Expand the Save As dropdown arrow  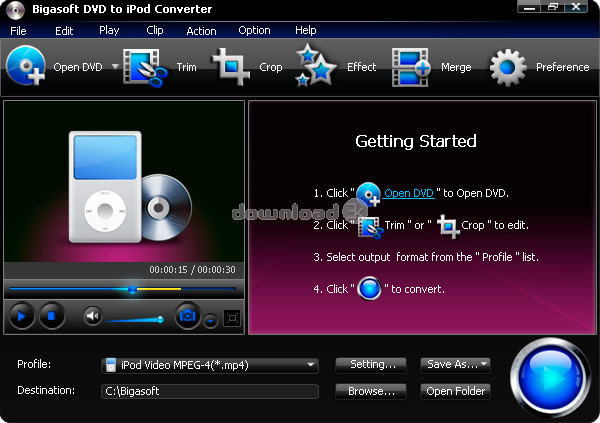[484, 364]
